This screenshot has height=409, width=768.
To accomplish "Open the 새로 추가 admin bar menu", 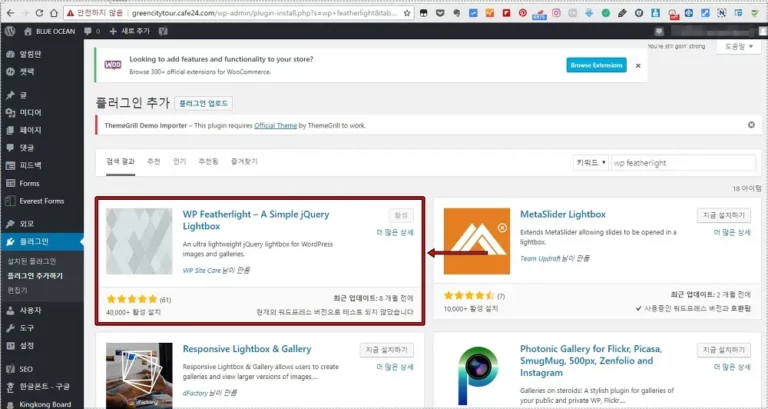I will [129, 31].
